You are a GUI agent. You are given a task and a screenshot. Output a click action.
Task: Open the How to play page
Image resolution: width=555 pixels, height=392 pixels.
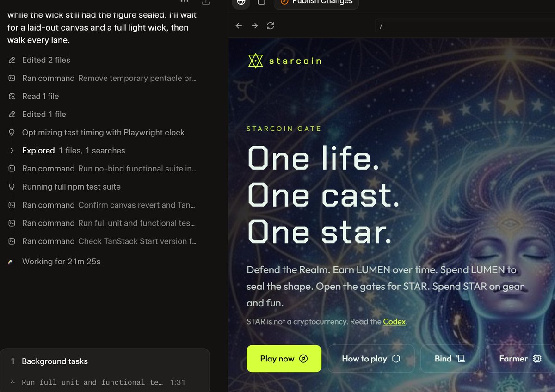pos(371,358)
